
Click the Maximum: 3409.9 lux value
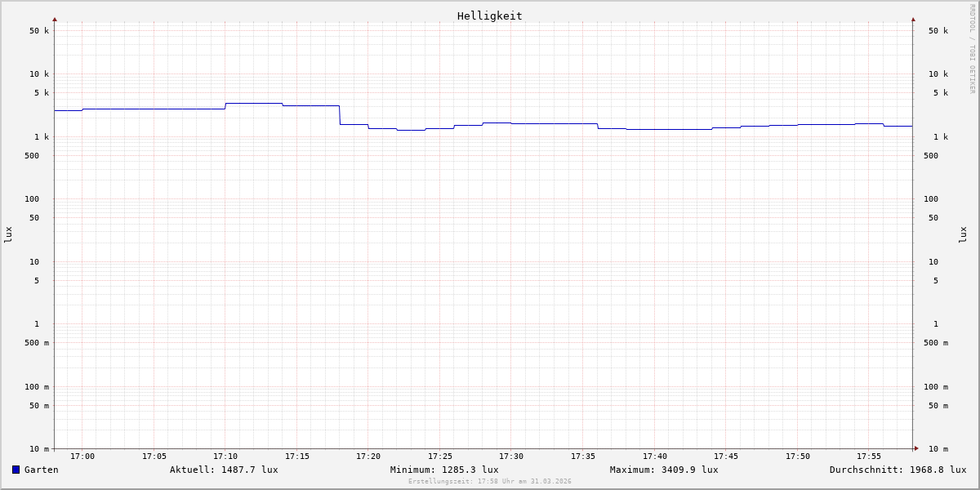664,470
